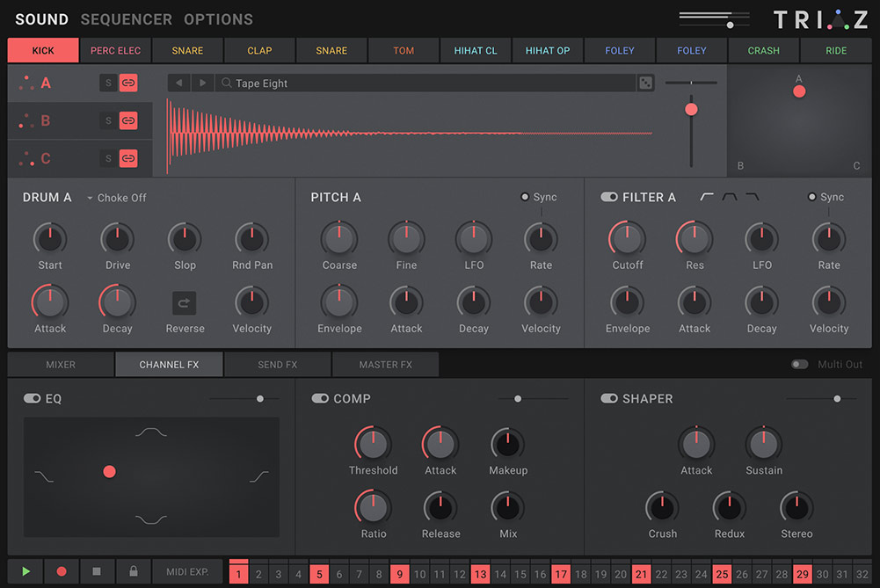Click the MIDI EXP. button
This screenshot has height=588, width=880.
coord(187,571)
